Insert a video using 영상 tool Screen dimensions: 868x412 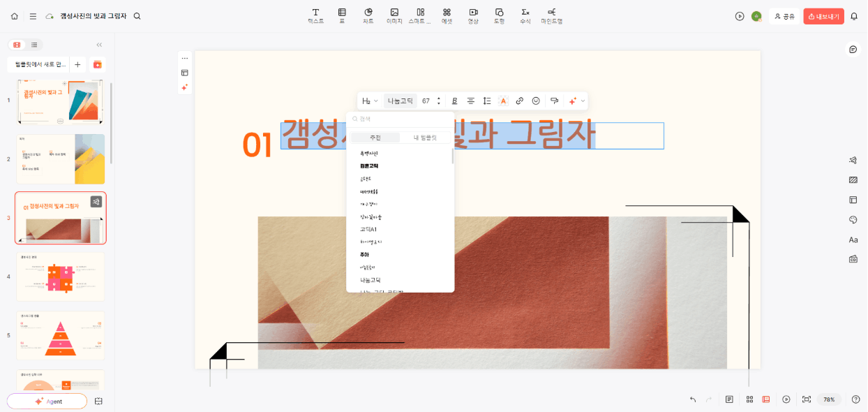coord(473,16)
